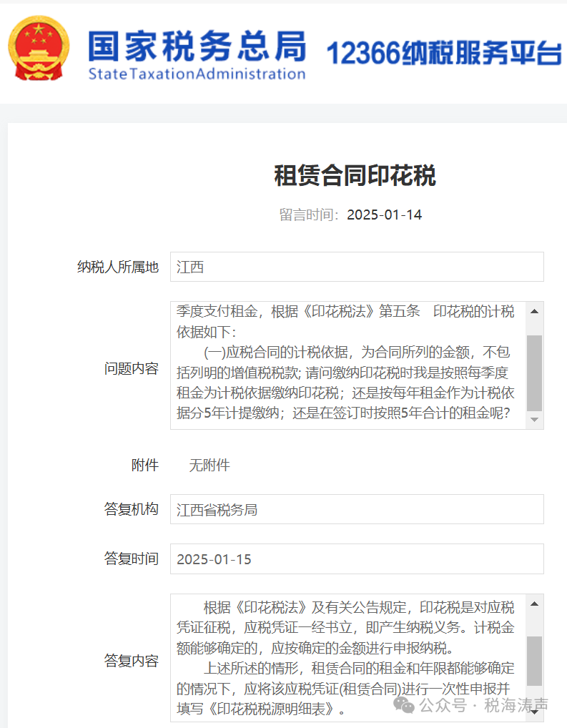The height and width of the screenshot is (728, 567).
Task: Click the State Taxation Administration English text
Action: [197, 74]
